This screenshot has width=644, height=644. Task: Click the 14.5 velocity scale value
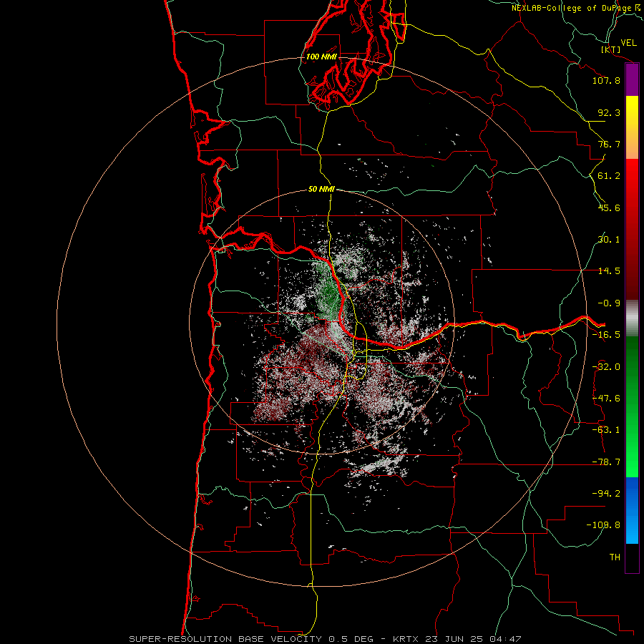pos(609,271)
